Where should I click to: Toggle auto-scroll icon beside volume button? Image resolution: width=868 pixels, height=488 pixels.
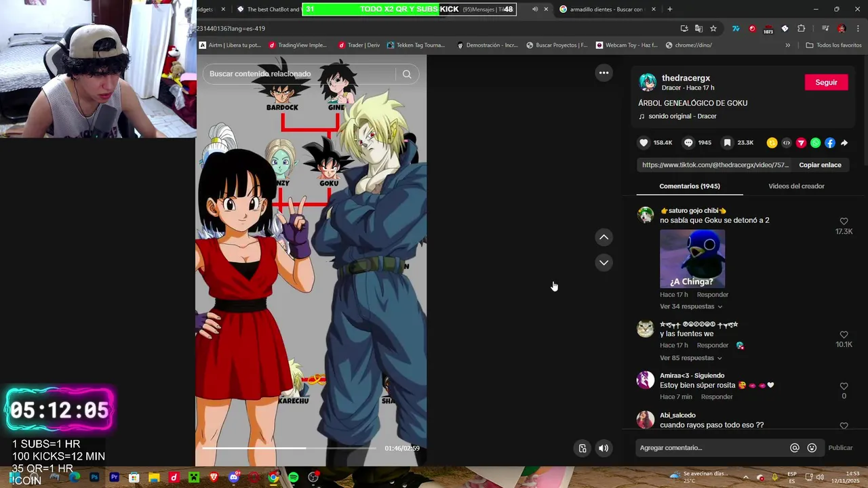[583, 448]
